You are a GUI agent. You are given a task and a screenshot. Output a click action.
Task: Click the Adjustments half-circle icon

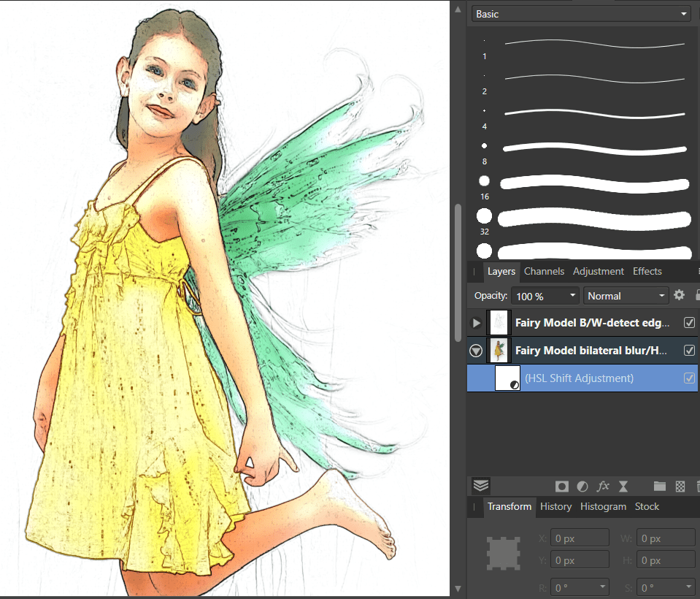pyautogui.click(x=582, y=486)
